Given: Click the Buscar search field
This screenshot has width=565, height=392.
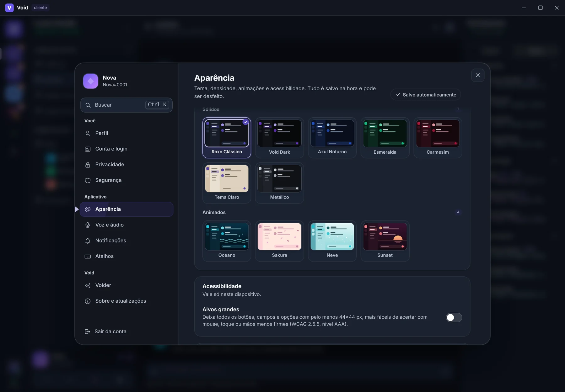Looking at the screenshot, I should click(126, 105).
